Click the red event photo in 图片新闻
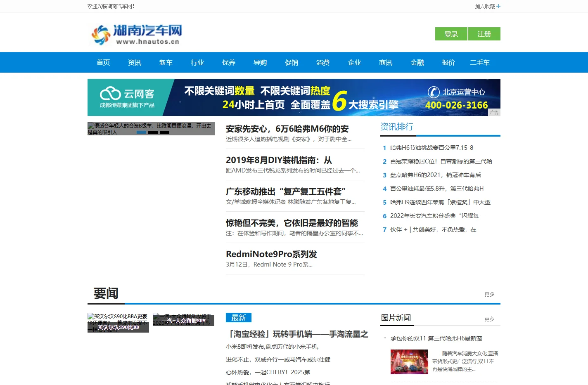Viewport: 588px width, 385px height. [x=409, y=362]
